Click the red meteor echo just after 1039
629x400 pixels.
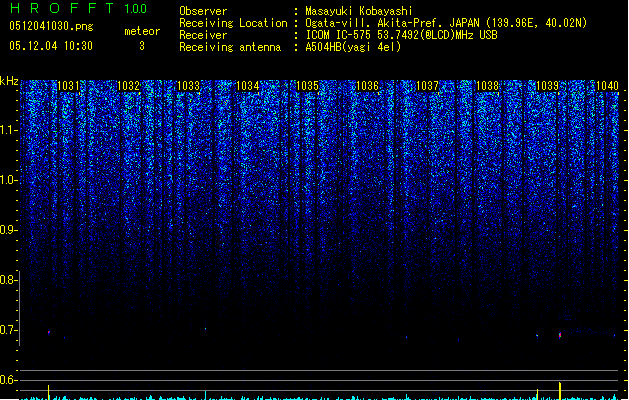coord(560,335)
